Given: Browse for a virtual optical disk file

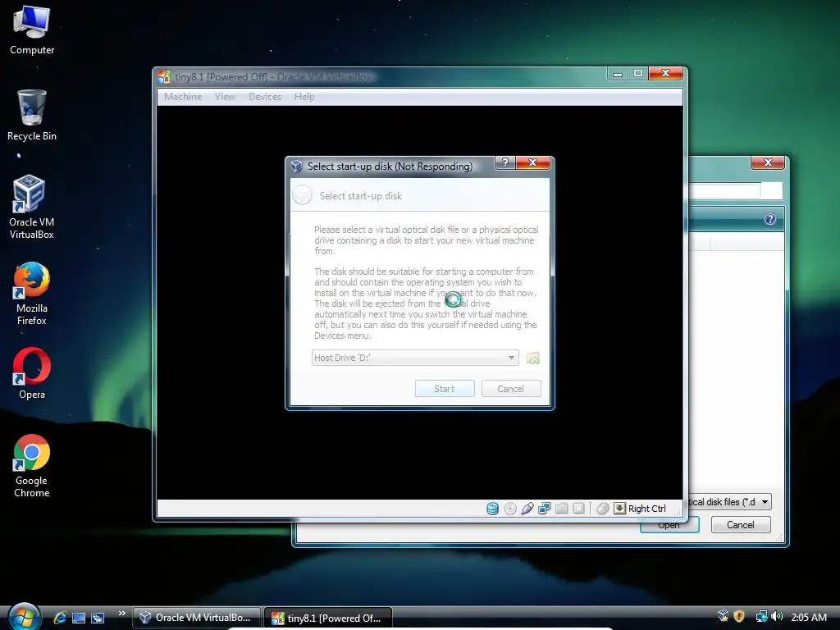Looking at the screenshot, I should coord(533,358).
